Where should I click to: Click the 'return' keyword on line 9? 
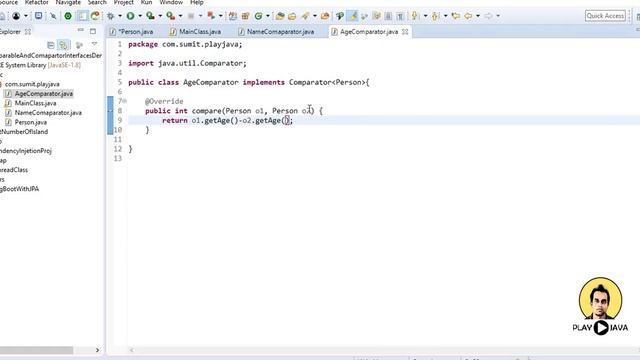pyautogui.click(x=175, y=120)
